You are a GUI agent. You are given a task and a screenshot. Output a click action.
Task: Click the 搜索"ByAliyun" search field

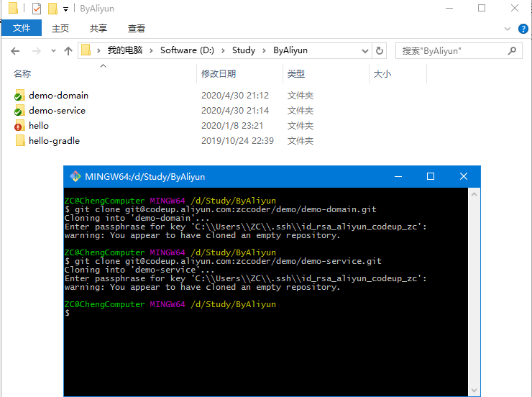pos(459,51)
